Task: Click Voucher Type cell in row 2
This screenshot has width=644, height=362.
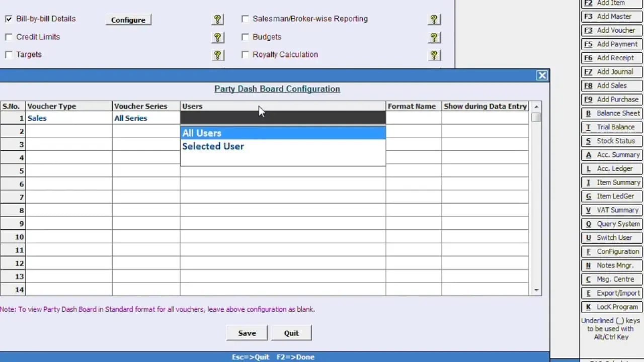Action: point(69,131)
